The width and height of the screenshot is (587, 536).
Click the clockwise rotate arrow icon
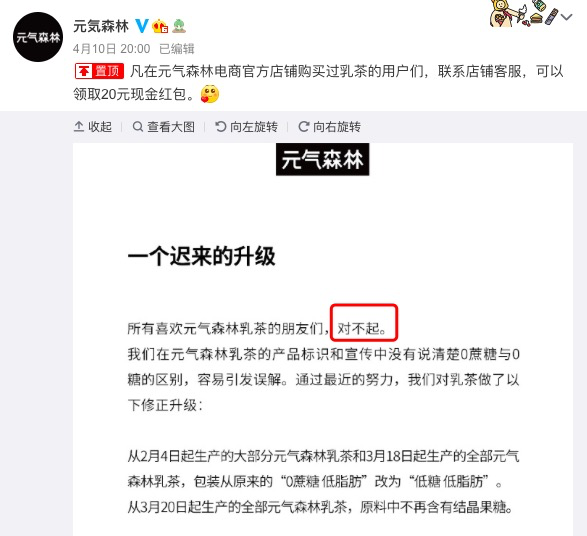[304, 127]
